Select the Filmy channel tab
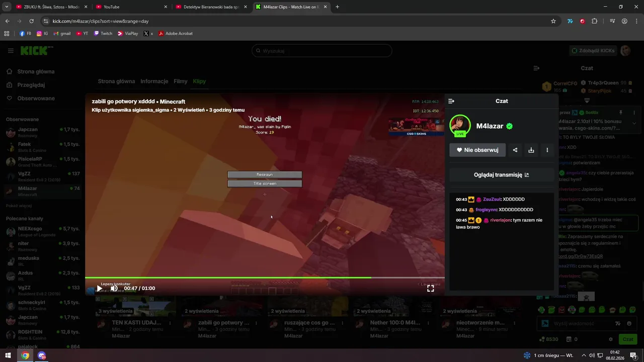 (x=181, y=81)
